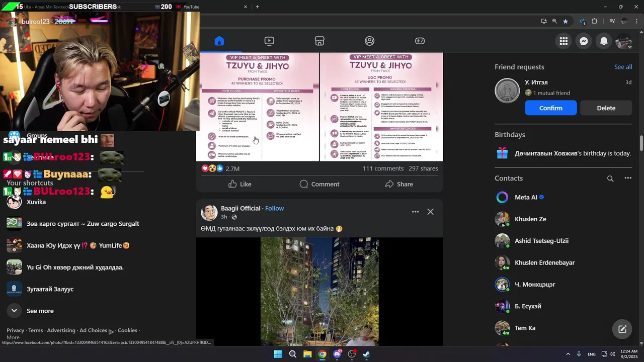Hide the Baagii Official post with X
The image size is (644, 362).
coord(430,212)
